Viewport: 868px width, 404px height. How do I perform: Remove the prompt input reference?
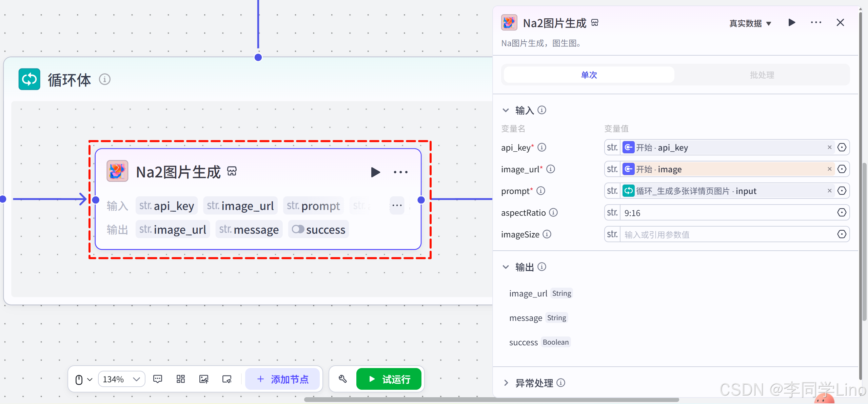(829, 191)
